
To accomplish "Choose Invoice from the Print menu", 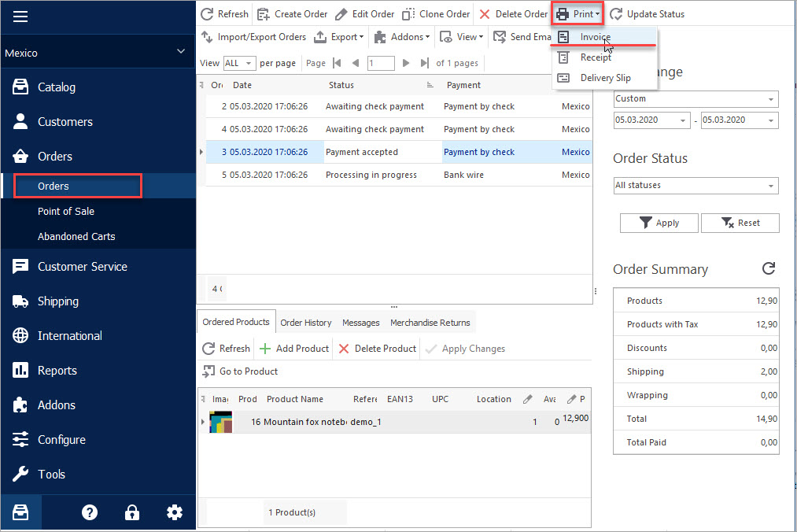I will tap(604, 37).
